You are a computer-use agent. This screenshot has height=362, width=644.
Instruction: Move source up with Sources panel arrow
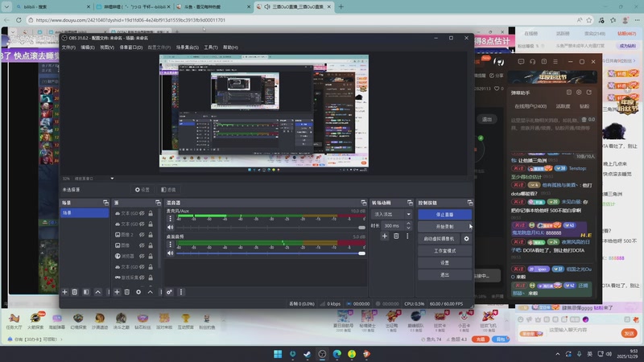(151, 292)
